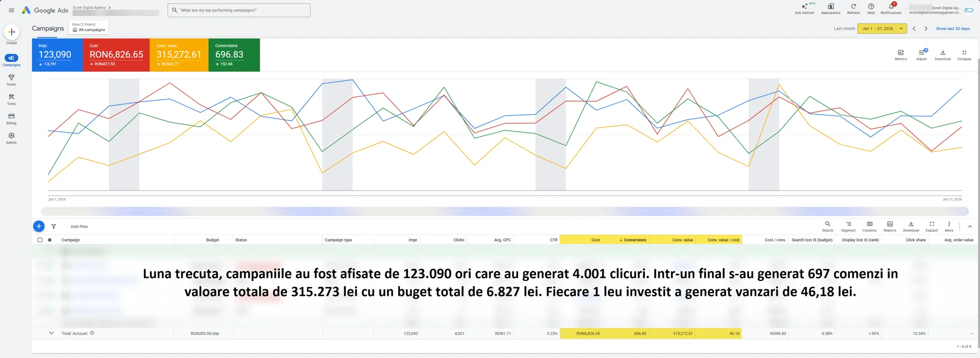This screenshot has height=358, width=980.
Task: Open the hamburger main menu
Action: [x=11, y=10]
